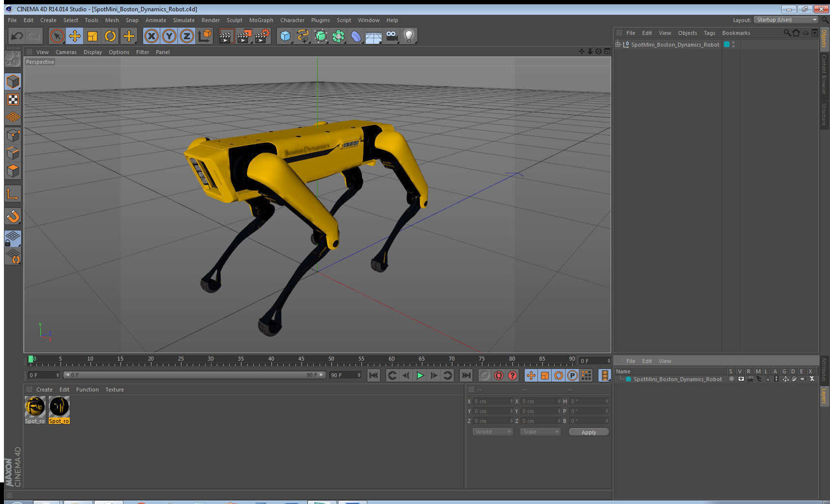The width and height of the screenshot is (830, 504).
Task: Click Make Editable icon in left sidebar
Action: point(13,59)
